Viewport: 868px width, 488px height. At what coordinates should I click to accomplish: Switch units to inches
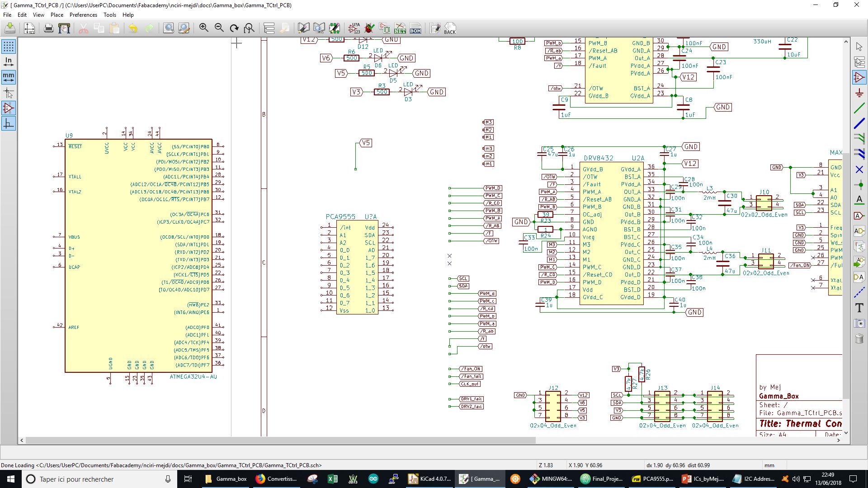click(x=9, y=62)
